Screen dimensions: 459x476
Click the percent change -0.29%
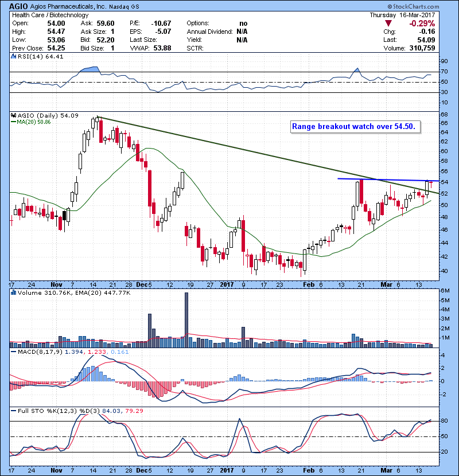click(422, 24)
